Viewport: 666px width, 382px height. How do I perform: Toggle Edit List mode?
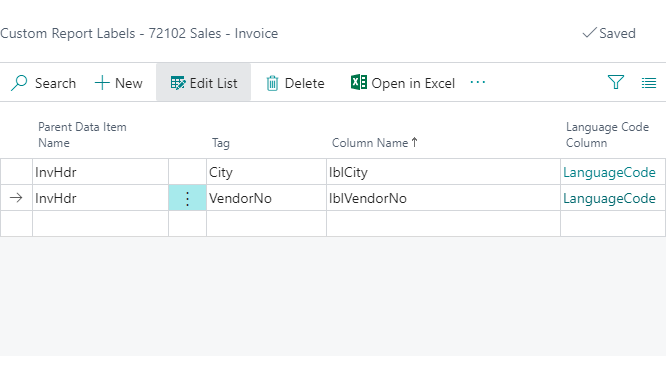(x=203, y=83)
